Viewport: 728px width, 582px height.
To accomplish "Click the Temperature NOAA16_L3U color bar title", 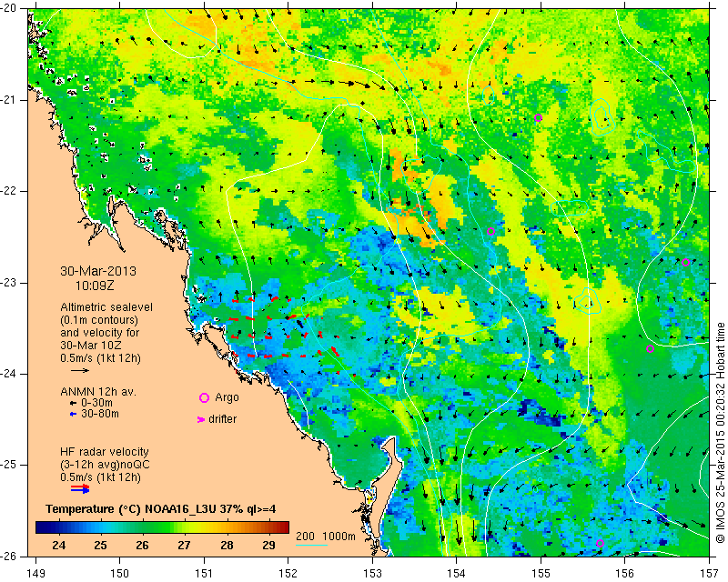I will 161,509.
